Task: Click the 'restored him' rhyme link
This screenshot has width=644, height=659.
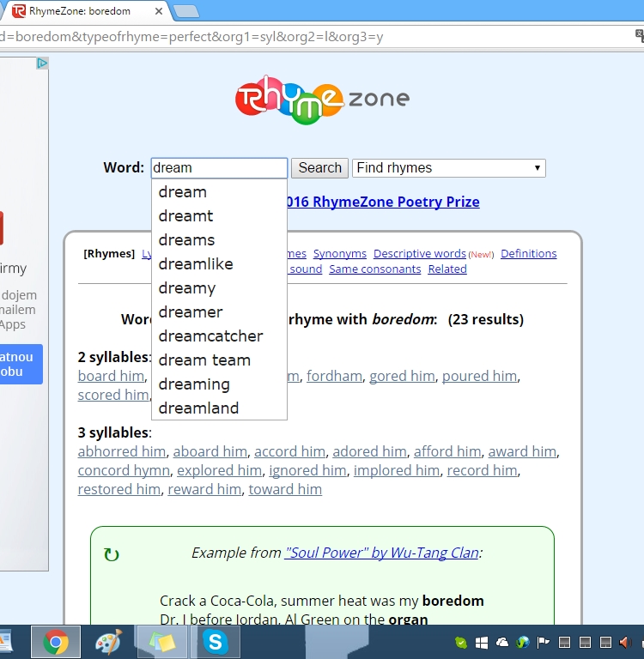Action: [x=118, y=489]
